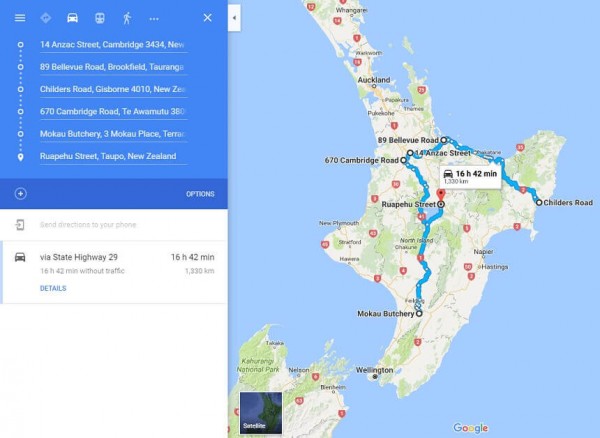Switch to Satellite view thumbnail

[261, 413]
